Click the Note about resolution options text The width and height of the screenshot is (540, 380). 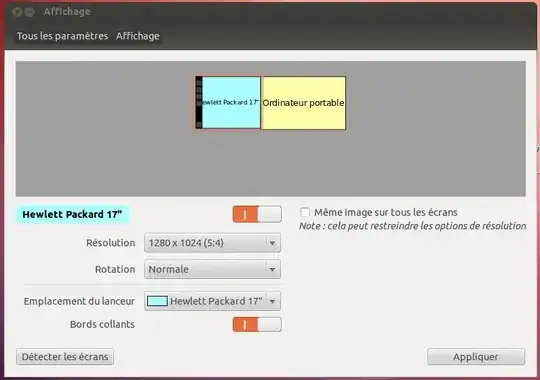(412, 226)
